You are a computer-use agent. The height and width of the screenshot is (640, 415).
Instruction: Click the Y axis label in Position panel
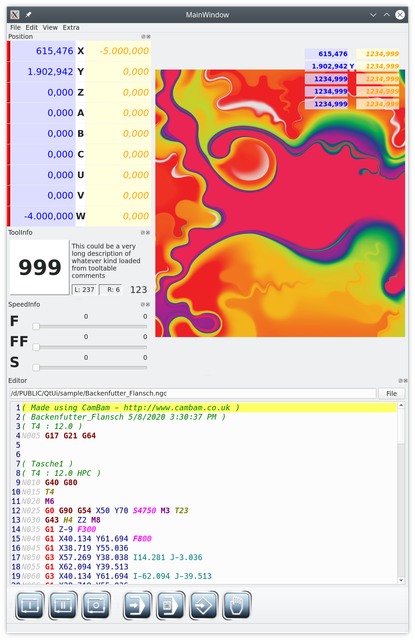tap(81, 72)
